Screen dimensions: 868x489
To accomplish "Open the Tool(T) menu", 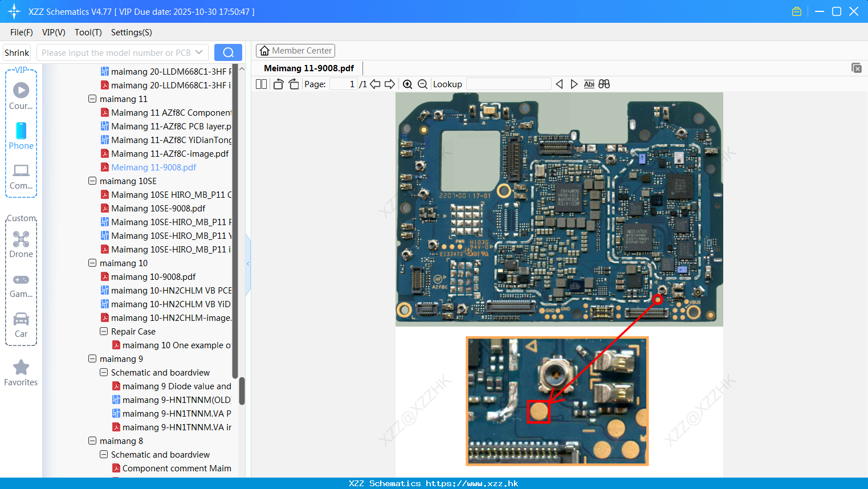I will coord(88,32).
